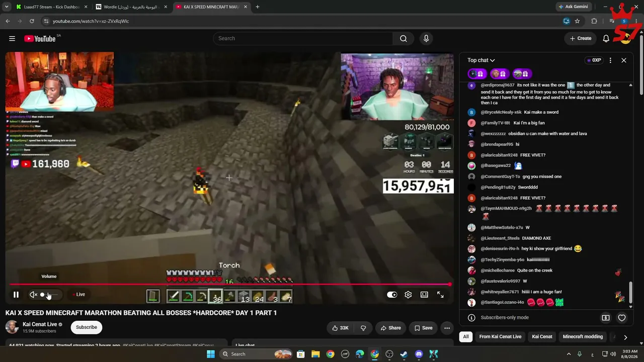Open the 0XP crown badge in chat
Image resolution: width=644 pixels, height=362 pixels.
(594, 60)
